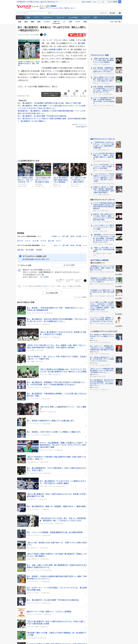Select the 経済 category
Viewport: 138px width, 644px height.
tap(39, 22)
